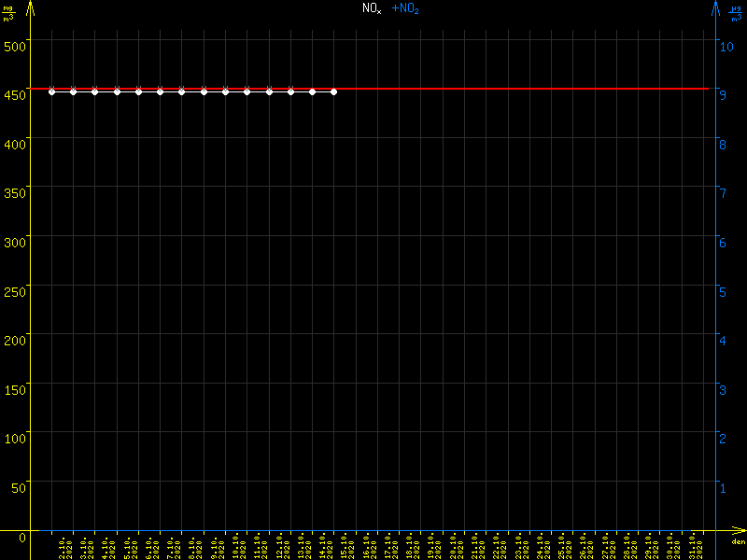
Task: Click the 250 value on left axis
Action: (14, 290)
